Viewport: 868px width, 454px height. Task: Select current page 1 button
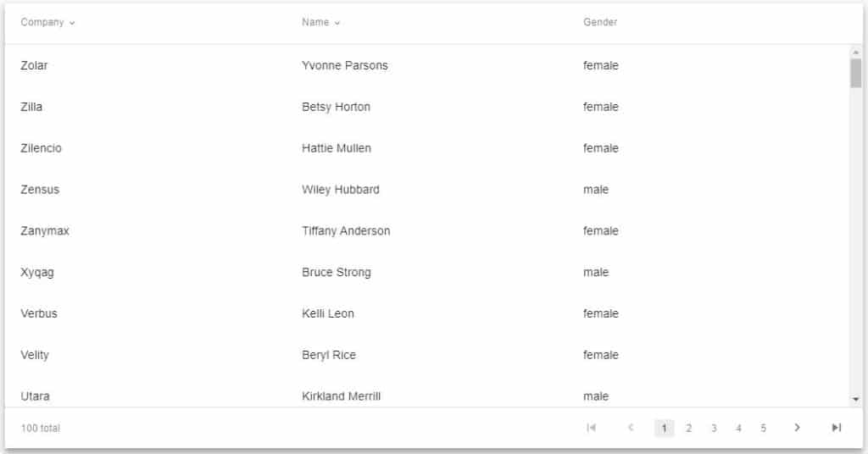point(665,428)
